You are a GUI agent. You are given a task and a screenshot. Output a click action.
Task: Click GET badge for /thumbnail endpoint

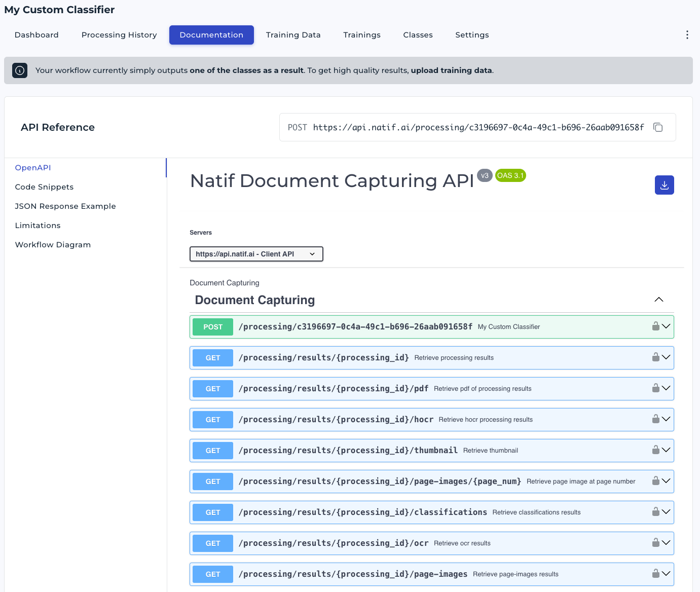click(213, 451)
